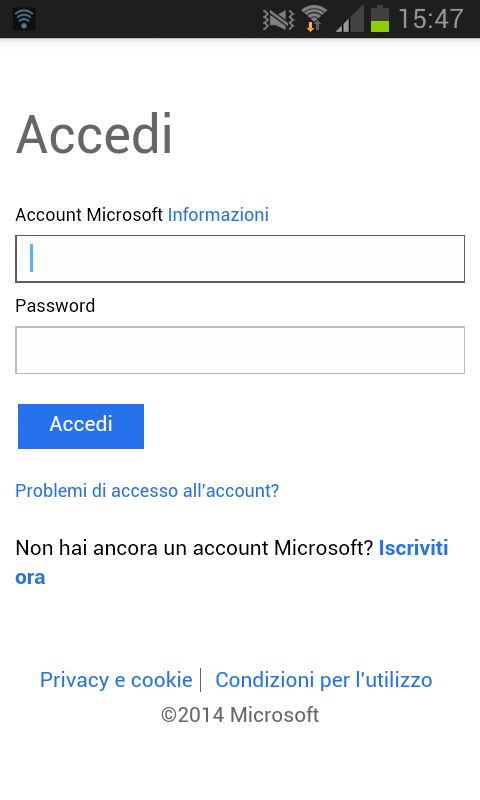Click the Non hai ancora un account text
The image size is (480, 800).
pos(194,548)
